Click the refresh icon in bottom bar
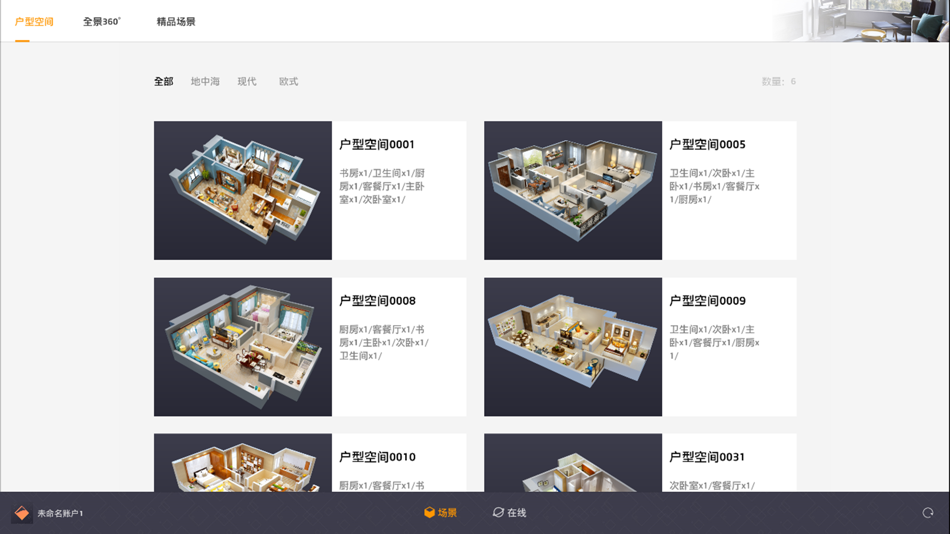The width and height of the screenshot is (950, 534). click(x=928, y=513)
